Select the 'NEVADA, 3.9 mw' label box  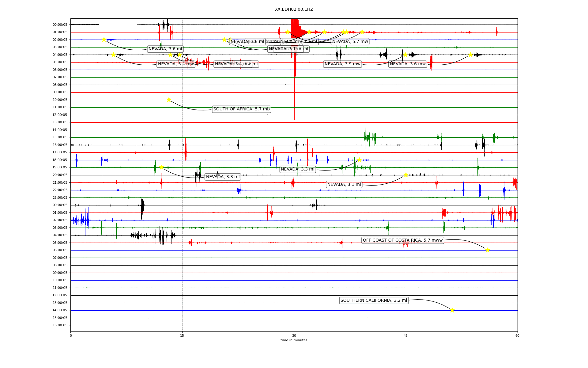click(342, 64)
